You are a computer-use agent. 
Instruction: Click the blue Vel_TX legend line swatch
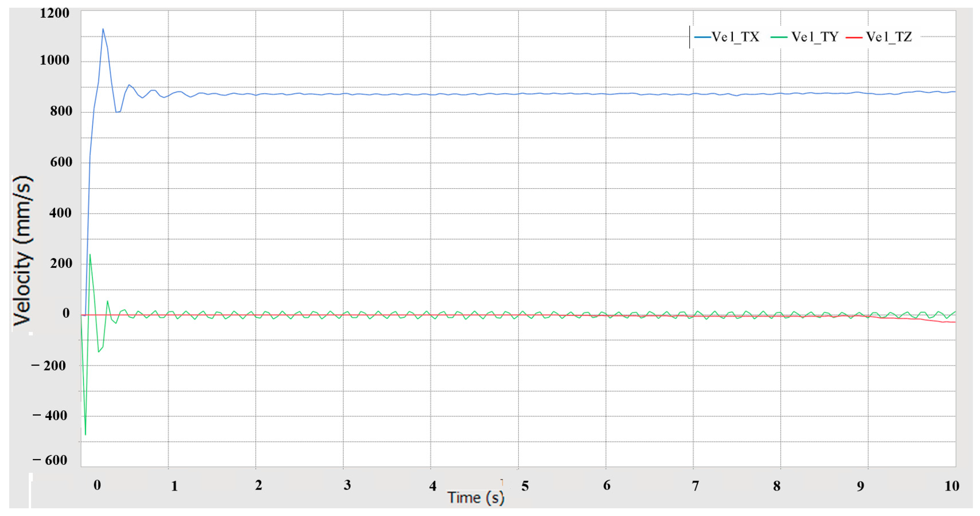(x=702, y=37)
